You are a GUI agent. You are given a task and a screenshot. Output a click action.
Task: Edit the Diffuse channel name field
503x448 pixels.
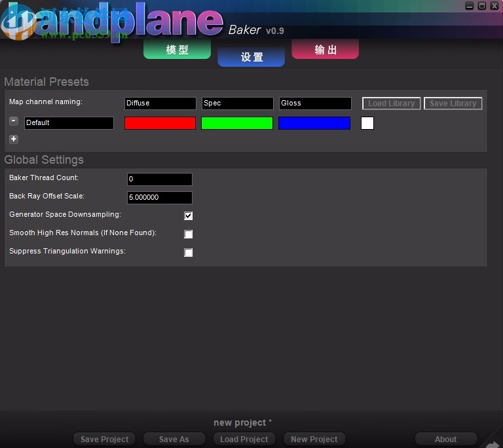(x=160, y=103)
